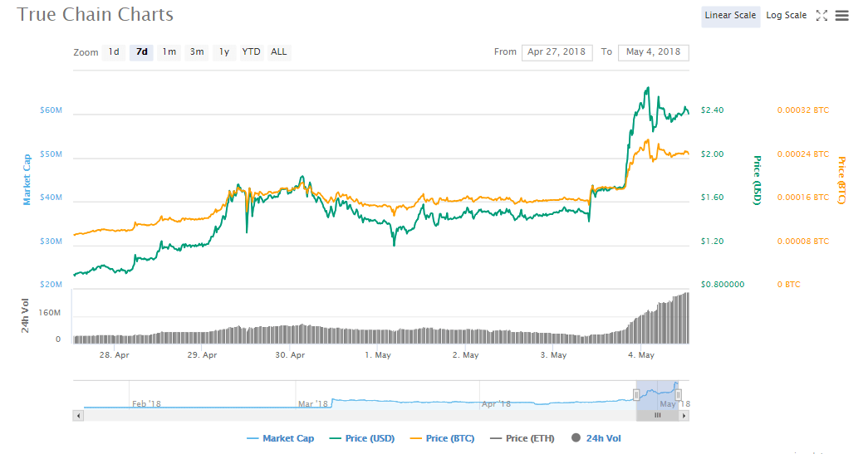The height and width of the screenshot is (454, 868).
Task: Zoom chart to 1m range
Action: coord(169,52)
